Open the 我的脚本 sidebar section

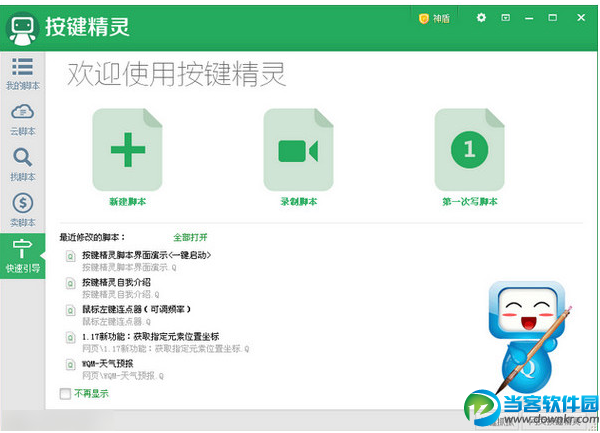23,74
